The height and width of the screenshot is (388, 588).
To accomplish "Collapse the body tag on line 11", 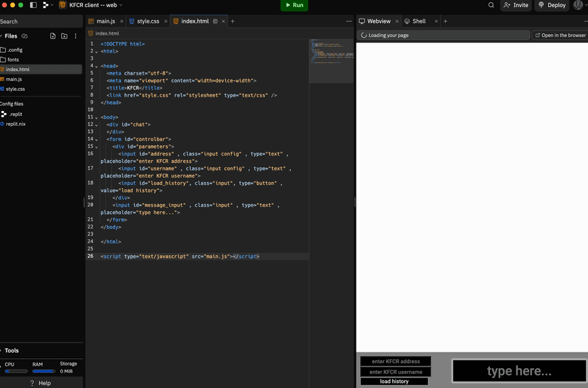I will 97,117.
